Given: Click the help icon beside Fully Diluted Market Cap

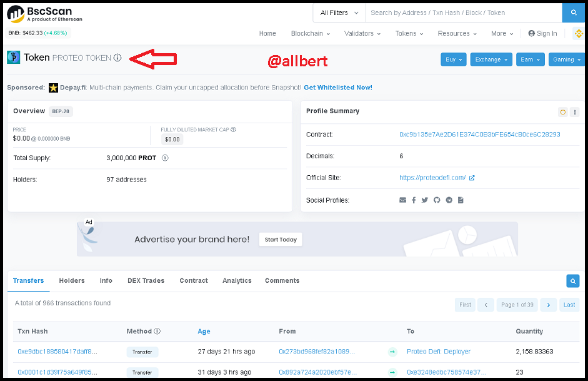Looking at the screenshot, I should tap(233, 130).
